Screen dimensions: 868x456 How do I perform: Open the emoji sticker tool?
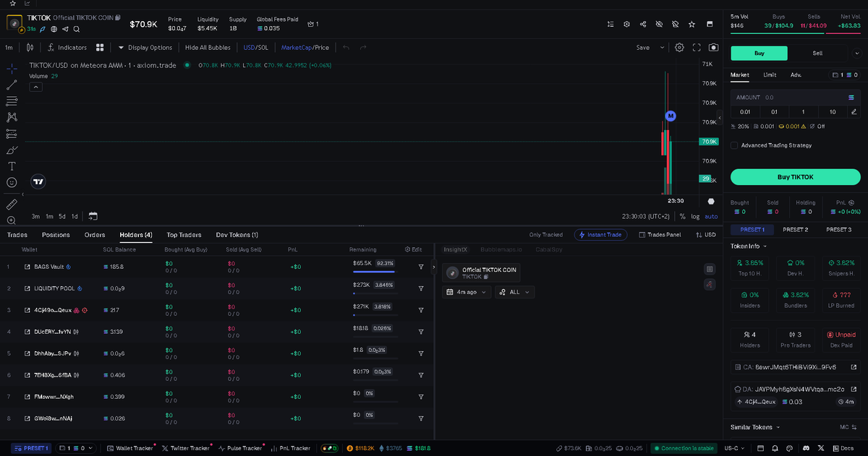tap(12, 182)
